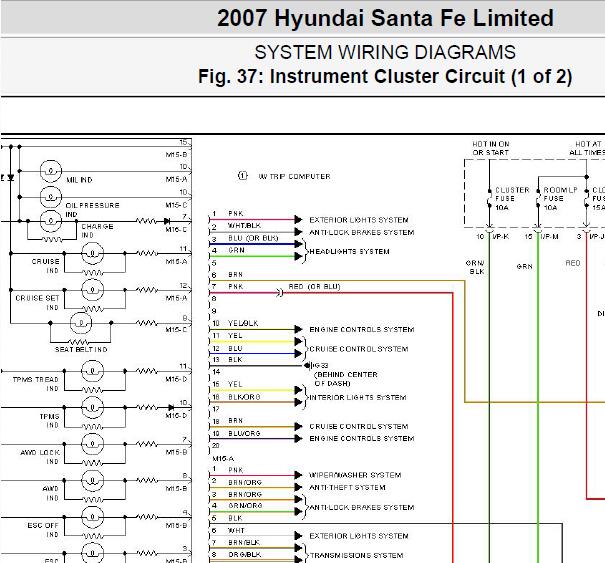Image resolution: width=605 pixels, height=563 pixels.
Task: Click the "RED" wire label below I/P-J
Action: 573,263
